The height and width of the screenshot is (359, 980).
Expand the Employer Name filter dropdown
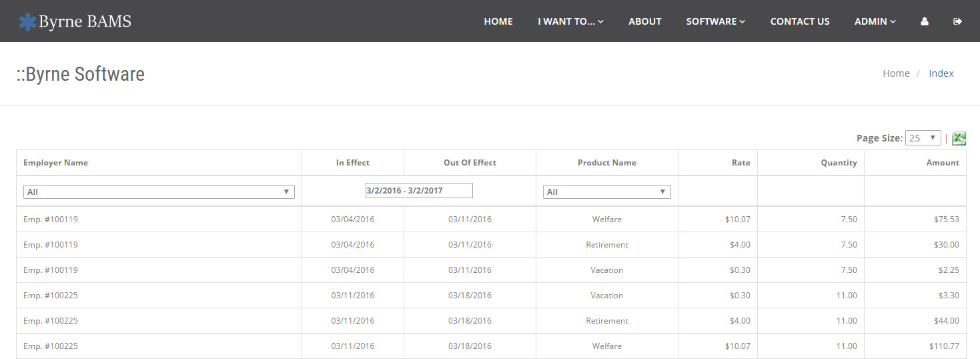159,192
